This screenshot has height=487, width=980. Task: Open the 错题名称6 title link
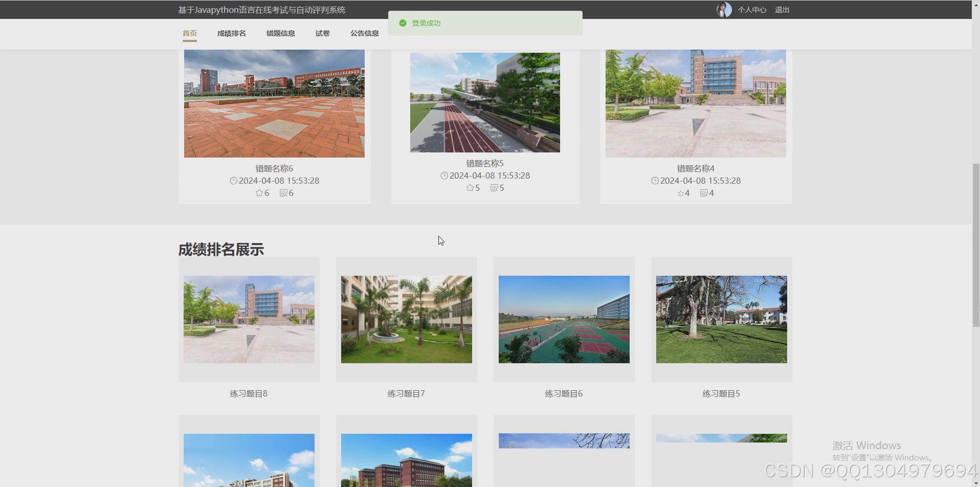274,168
